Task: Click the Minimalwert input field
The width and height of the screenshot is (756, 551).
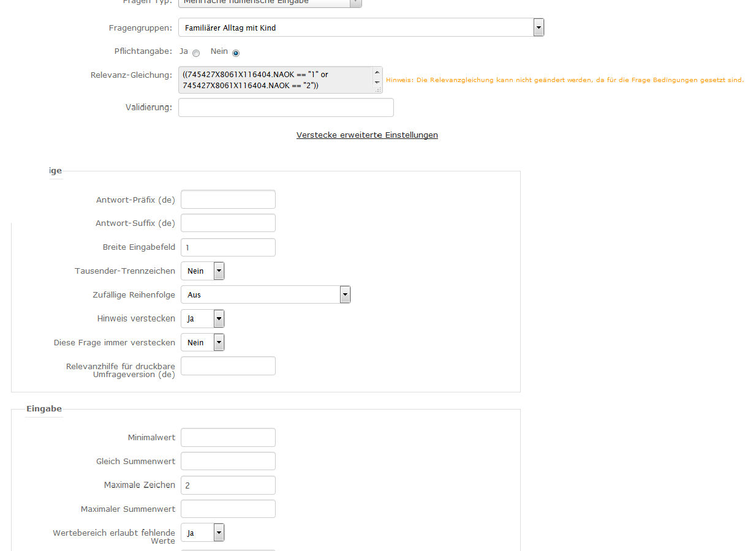Action: [x=228, y=438]
